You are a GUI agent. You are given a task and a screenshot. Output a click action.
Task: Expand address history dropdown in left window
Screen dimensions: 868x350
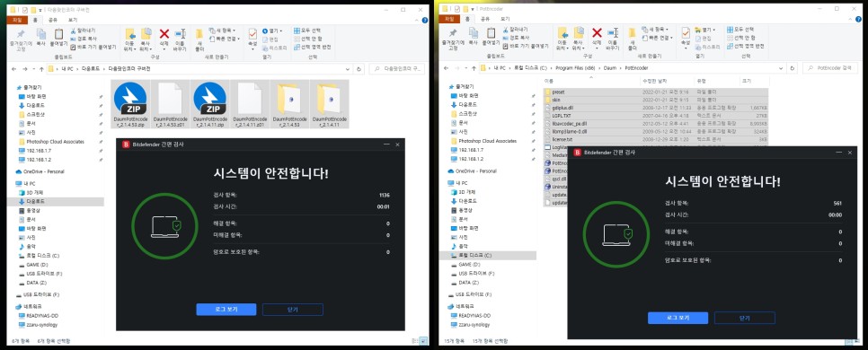coord(348,69)
